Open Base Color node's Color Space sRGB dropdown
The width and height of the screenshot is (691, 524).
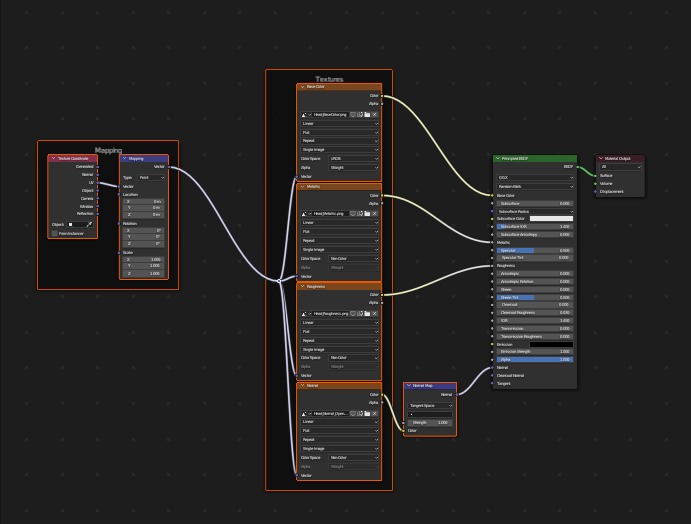click(354, 159)
